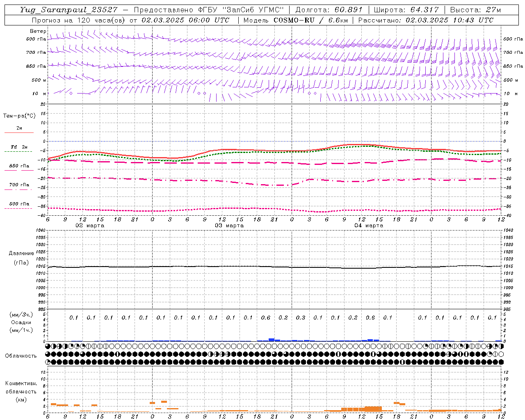Click '850 гПа' legend in temperature panel
525x420 pixels.
19,166
